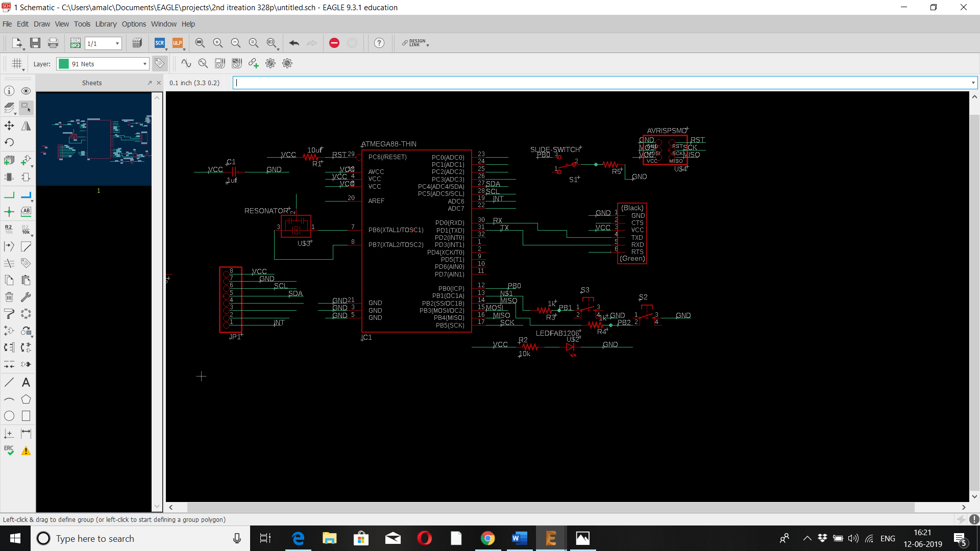Expand the Design Link dropdown
This screenshot has height=551, width=980.
pos(428,45)
